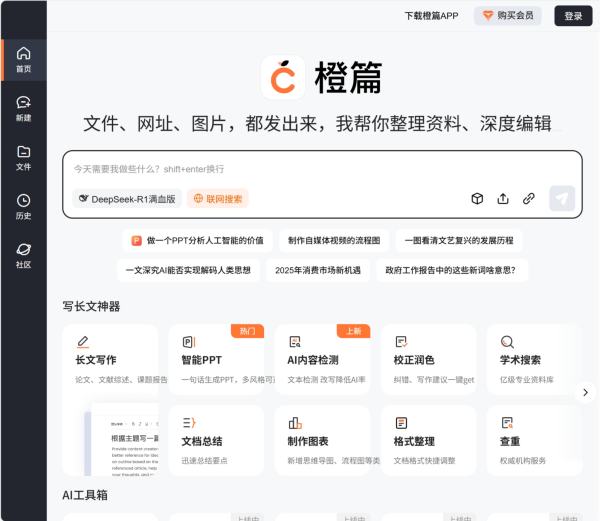Click the 亿级专业资料库 description text
Screen dimensions: 600x521
pos(527,379)
